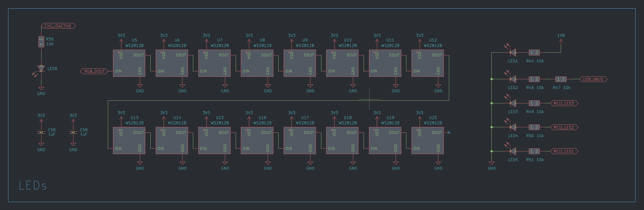Select the MCU_LED3 global label
Viewport: 644px width, 210px height.
(x=564, y=103)
